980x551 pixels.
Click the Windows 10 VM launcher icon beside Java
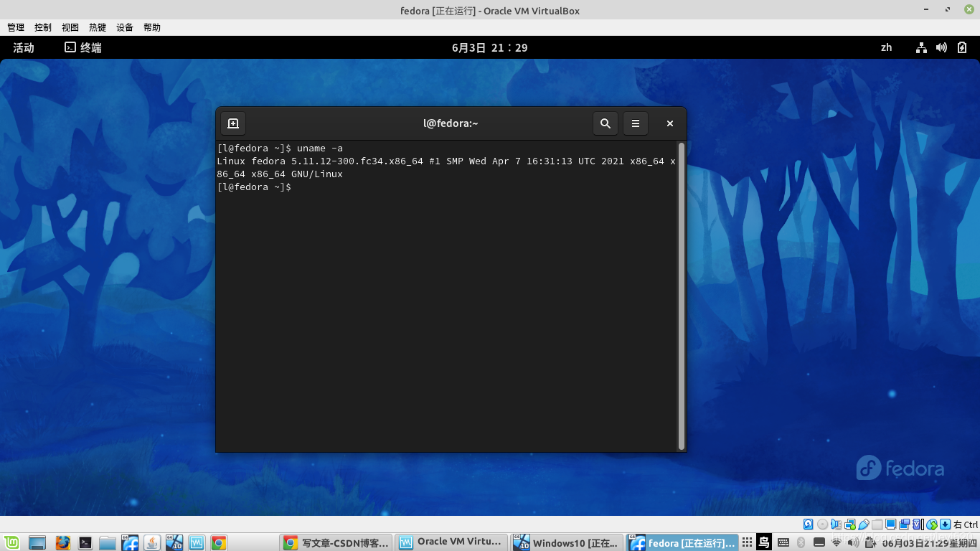(174, 542)
